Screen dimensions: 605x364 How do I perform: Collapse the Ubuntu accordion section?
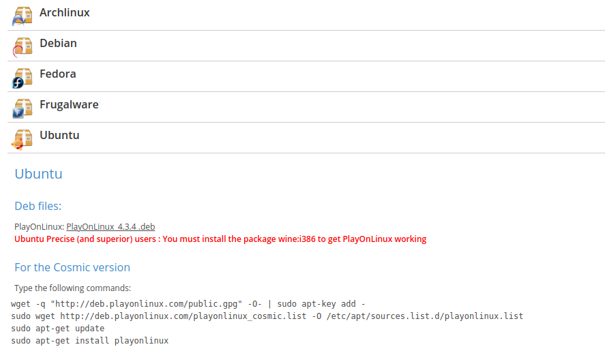(59, 136)
